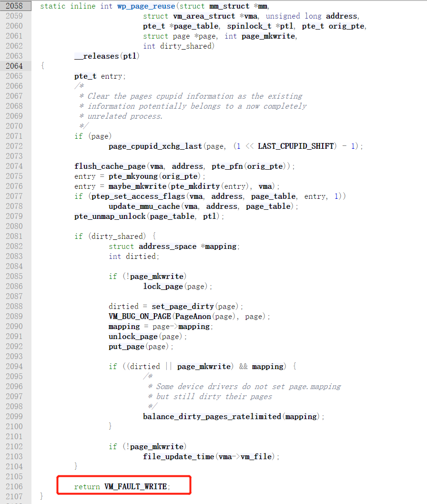
Task: Click the LAST_CPUPID_SHIFT constant
Action: pyautogui.click(x=295, y=146)
